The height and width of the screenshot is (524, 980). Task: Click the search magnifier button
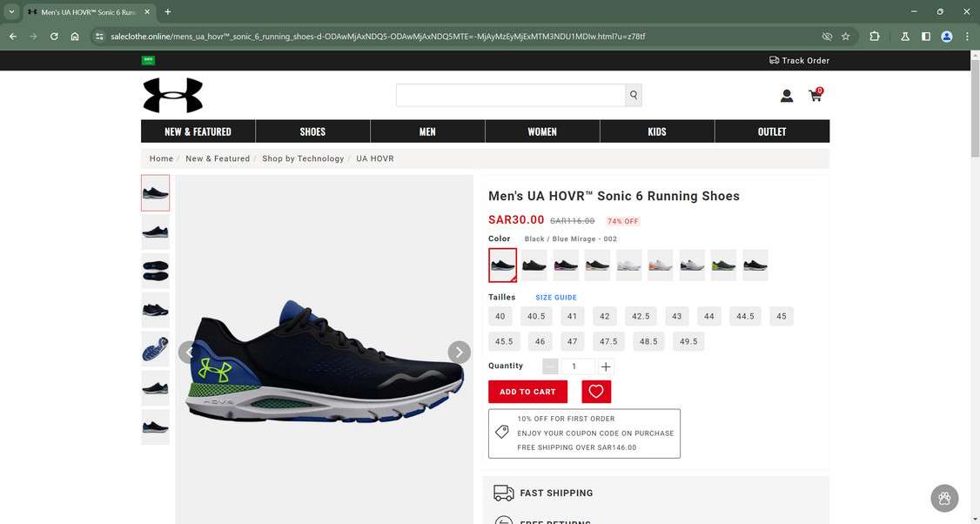click(x=633, y=95)
